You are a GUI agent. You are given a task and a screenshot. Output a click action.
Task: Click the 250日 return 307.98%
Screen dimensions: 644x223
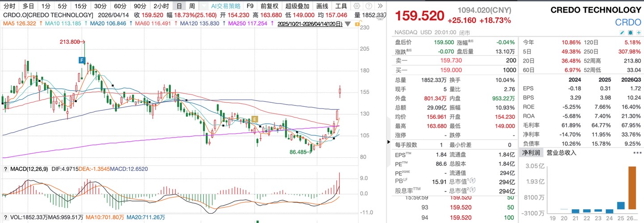(x=629, y=51)
